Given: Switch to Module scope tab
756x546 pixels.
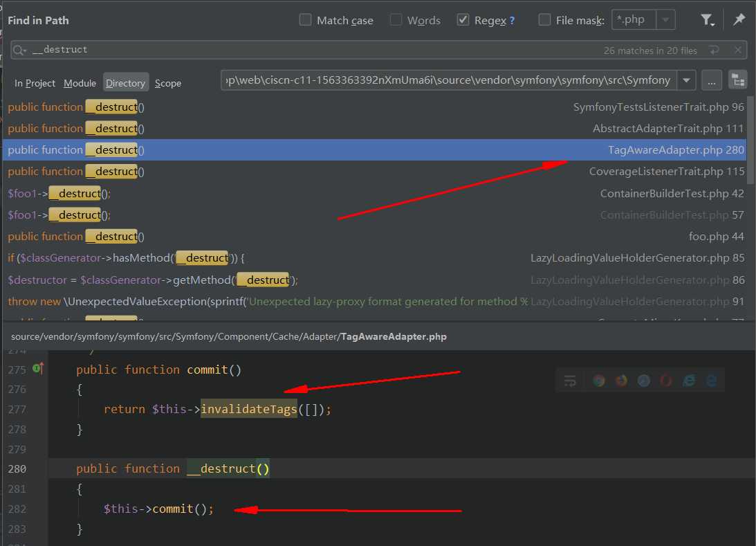Looking at the screenshot, I should (80, 84).
